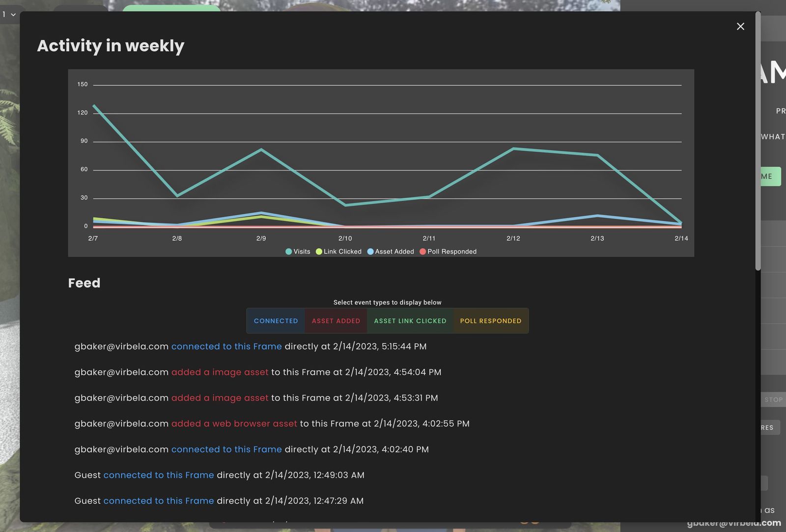
Task: Select the Visits data point at 2/12
Action: point(513,148)
